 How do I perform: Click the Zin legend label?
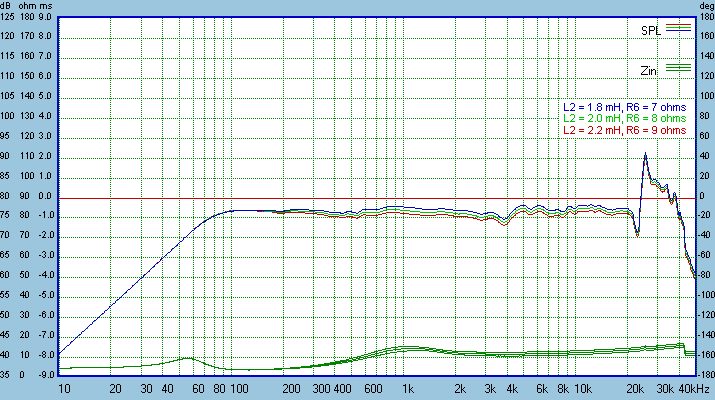[x=650, y=70]
